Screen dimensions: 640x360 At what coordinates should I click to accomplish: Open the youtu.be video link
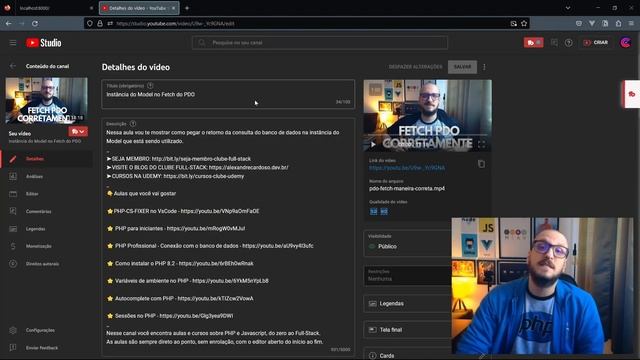407,168
